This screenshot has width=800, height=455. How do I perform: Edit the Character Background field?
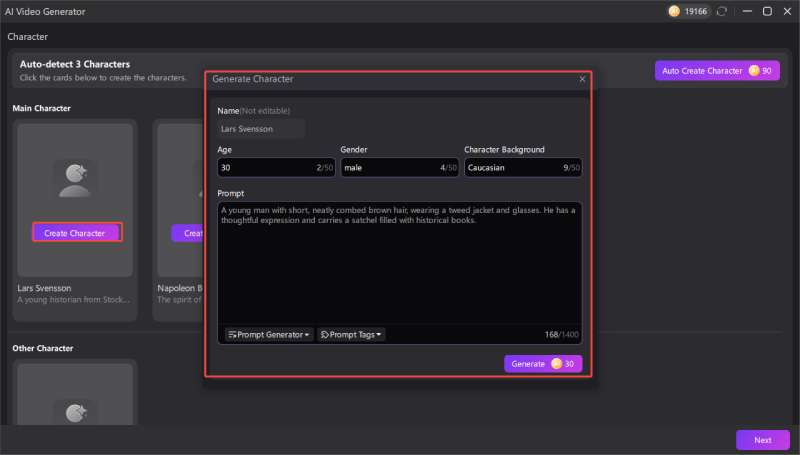pyautogui.click(x=510, y=168)
